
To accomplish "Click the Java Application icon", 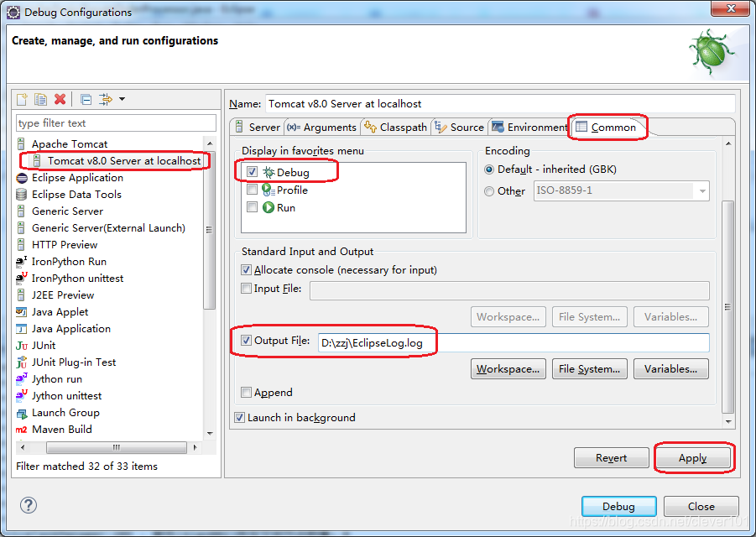I will [21, 329].
